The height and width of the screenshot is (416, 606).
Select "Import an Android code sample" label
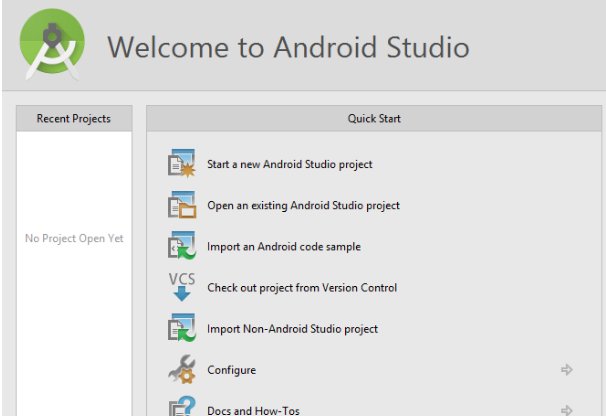[284, 247]
